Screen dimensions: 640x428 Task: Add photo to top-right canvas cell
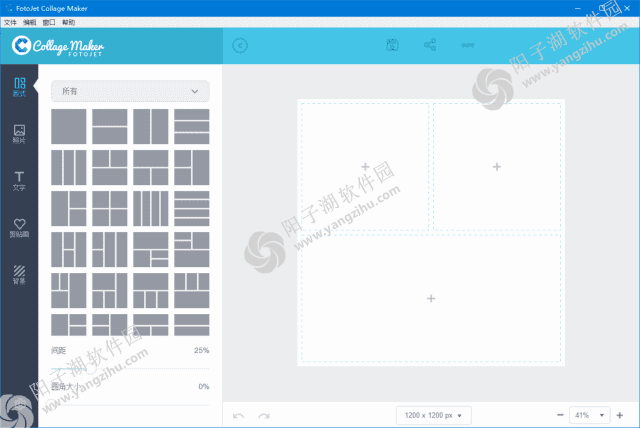(497, 166)
